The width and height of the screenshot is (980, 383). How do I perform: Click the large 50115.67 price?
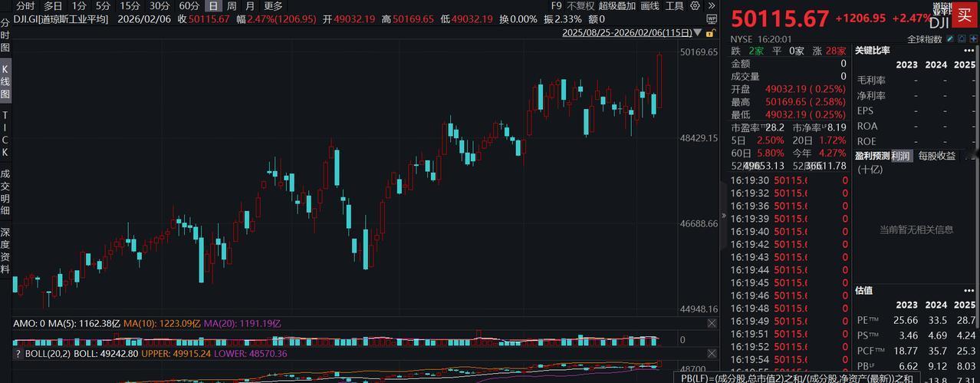pyautogui.click(x=781, y=18)
